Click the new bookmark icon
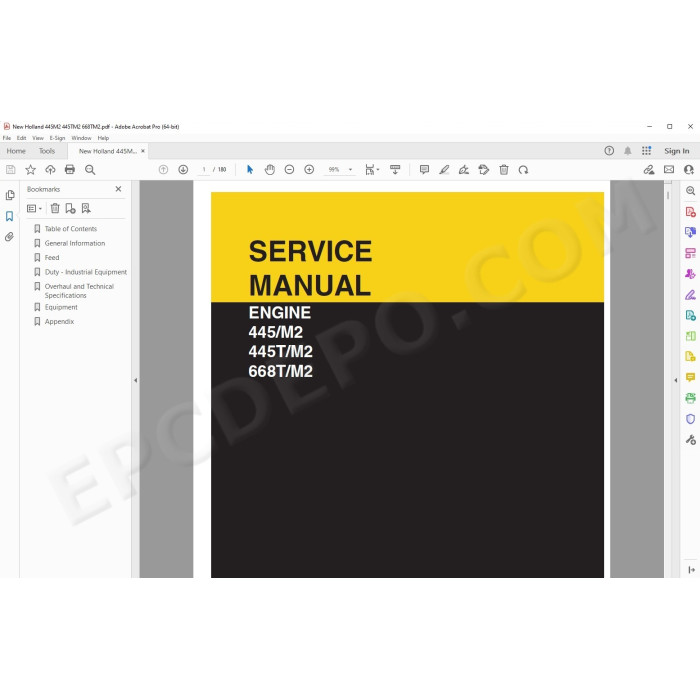Screen dimensions: 700x700 [70, 208]
